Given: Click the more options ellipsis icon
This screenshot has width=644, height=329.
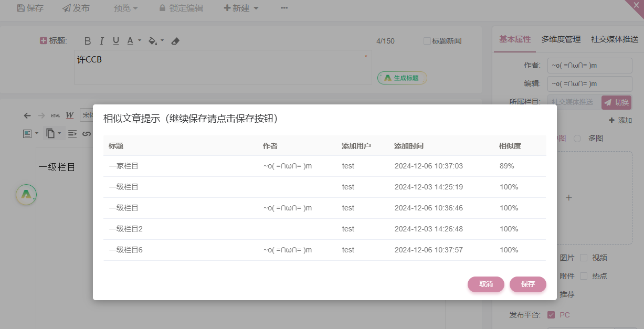Looking at the screenshot, I should (x=284, y=8).
